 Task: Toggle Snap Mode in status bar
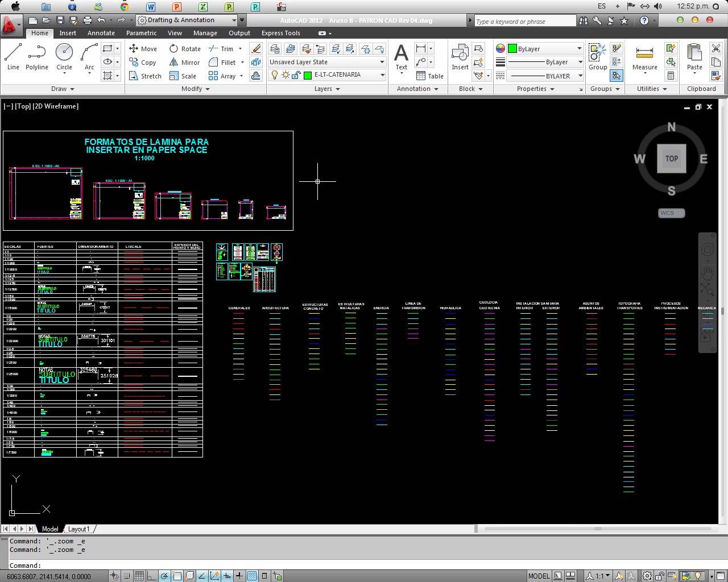click(127, 576)
